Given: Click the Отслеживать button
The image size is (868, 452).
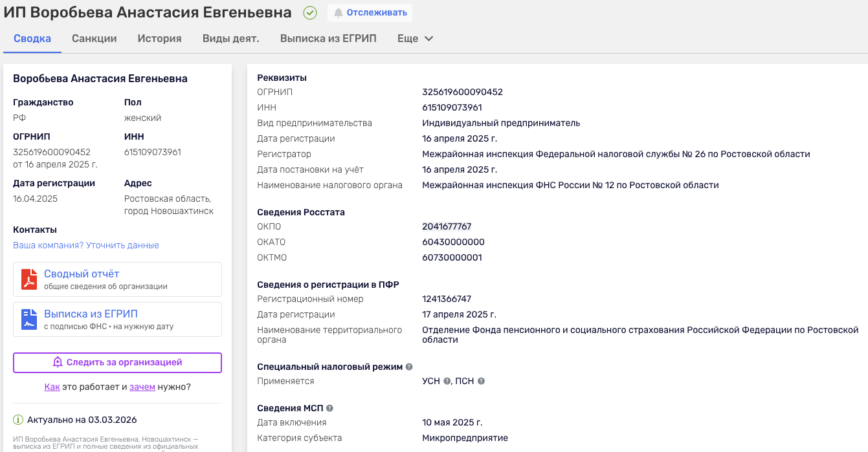Looking at the screenshot, I should [370, 12].
